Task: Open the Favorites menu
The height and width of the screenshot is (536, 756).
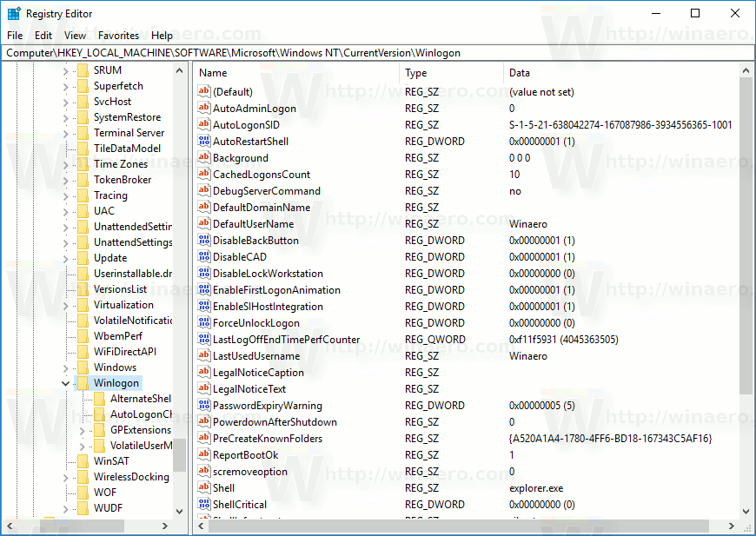Action: (118, 36)
